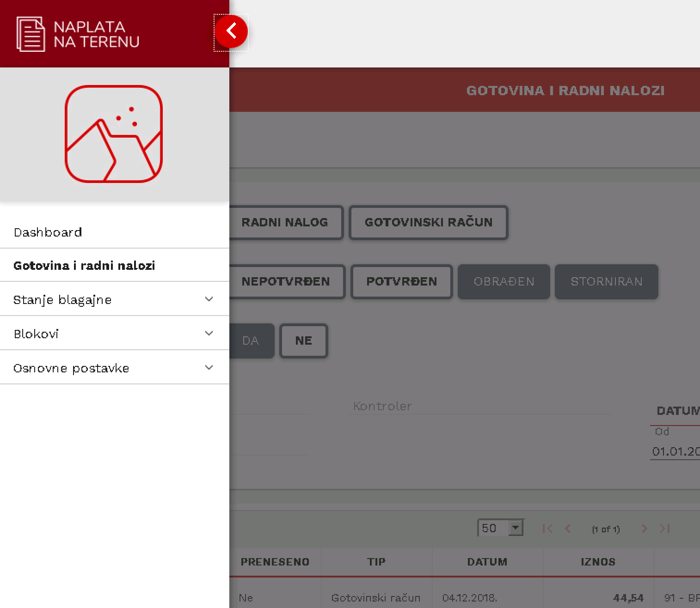Screen dimensions: 700x608
Task: Go to first page of results
Action: click(547, 529)
